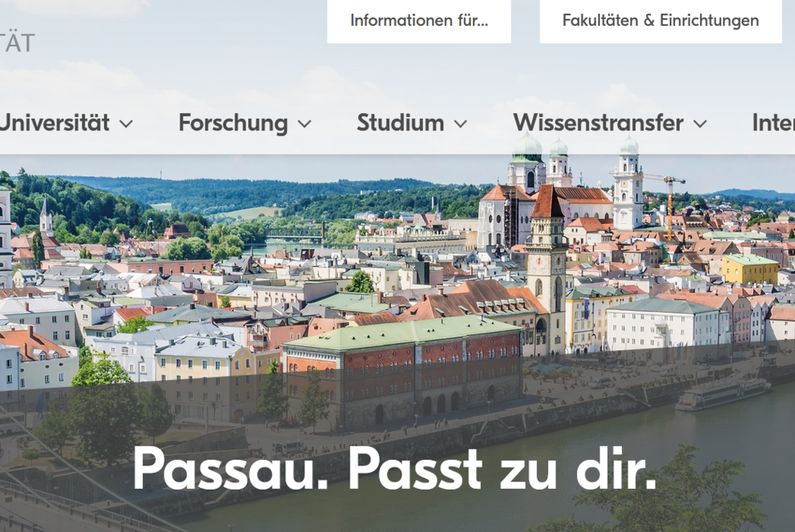
Task: Click the white ship on the river
Action: pyautogui.click(x=723, y=394)
